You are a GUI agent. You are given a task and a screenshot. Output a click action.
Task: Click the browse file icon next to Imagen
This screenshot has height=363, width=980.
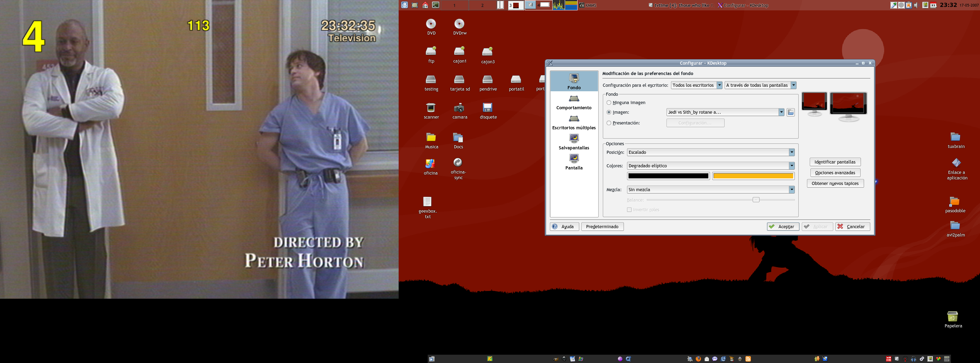[x=791, y=112]
